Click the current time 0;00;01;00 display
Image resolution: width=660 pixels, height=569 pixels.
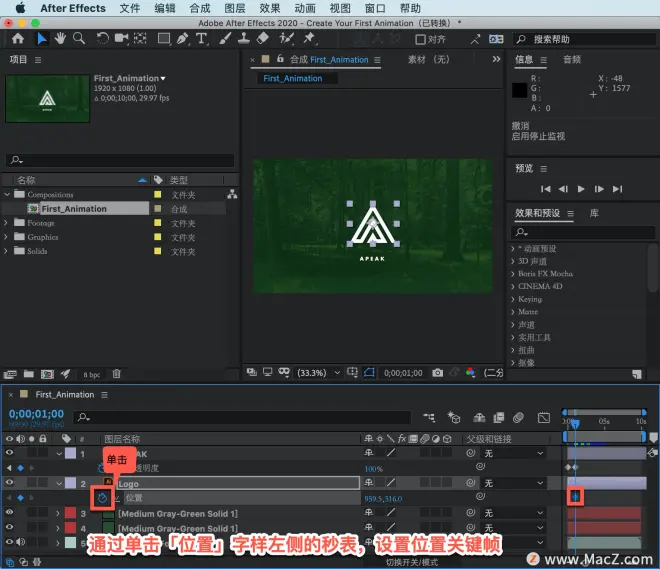(x=36, y=414)
